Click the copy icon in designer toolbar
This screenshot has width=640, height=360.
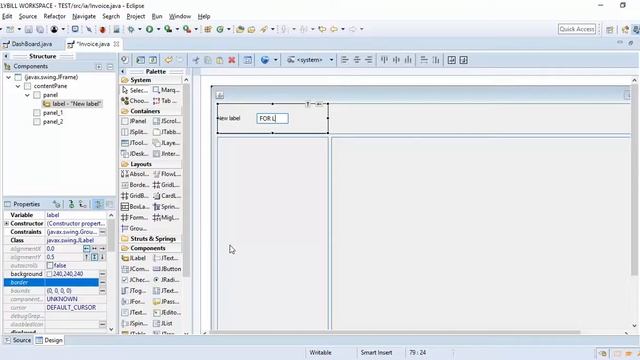pyautogui.click(x=208, y=60)
